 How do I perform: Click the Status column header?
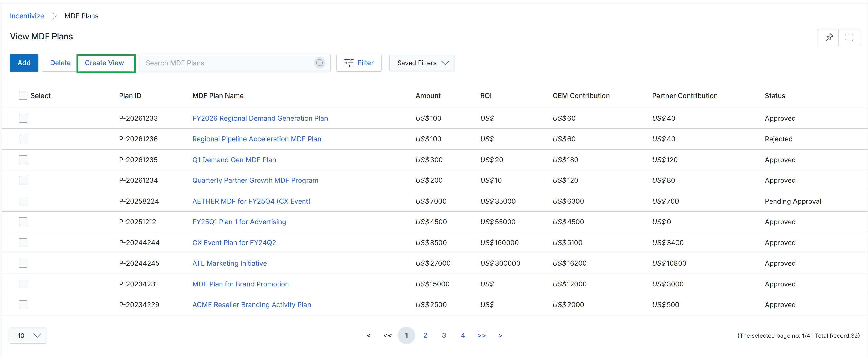tap(775, 96)
